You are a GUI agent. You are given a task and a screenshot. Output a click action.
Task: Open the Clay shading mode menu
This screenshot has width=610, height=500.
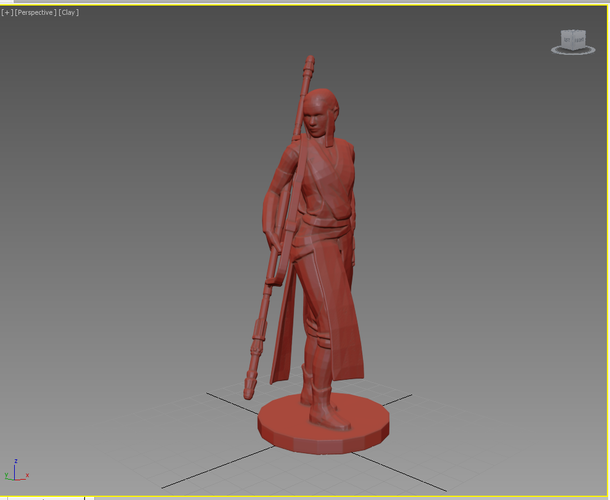tap(68, 12)
